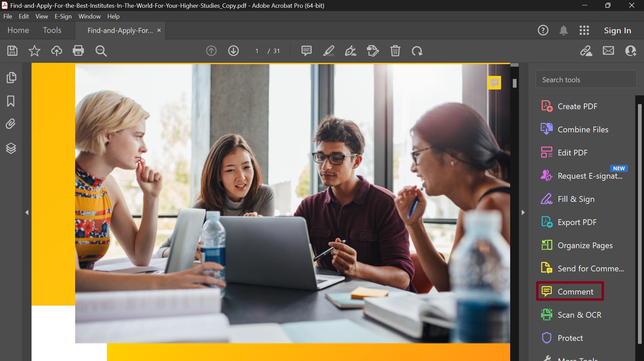This screenshot has height=361, width=644.
Task: Open the Bookmarks panel
Action: click(x=11, y=101)
